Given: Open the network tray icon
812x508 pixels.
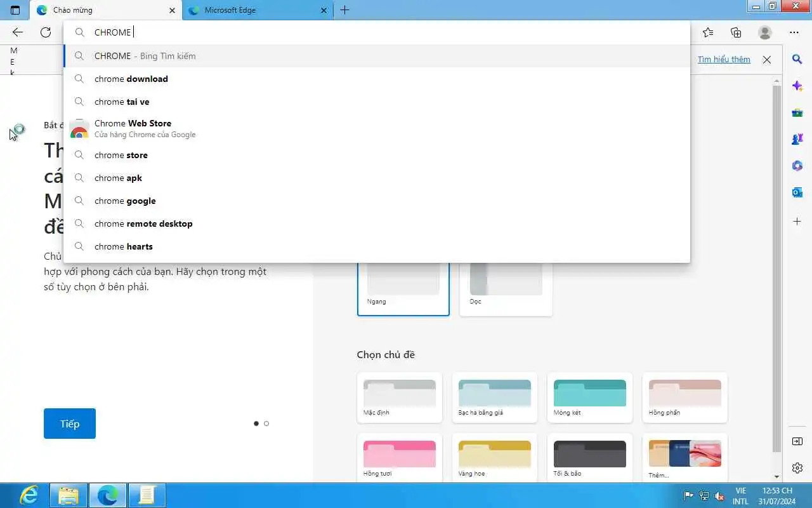Looking at the screenshot, I should tap(704, 496).
